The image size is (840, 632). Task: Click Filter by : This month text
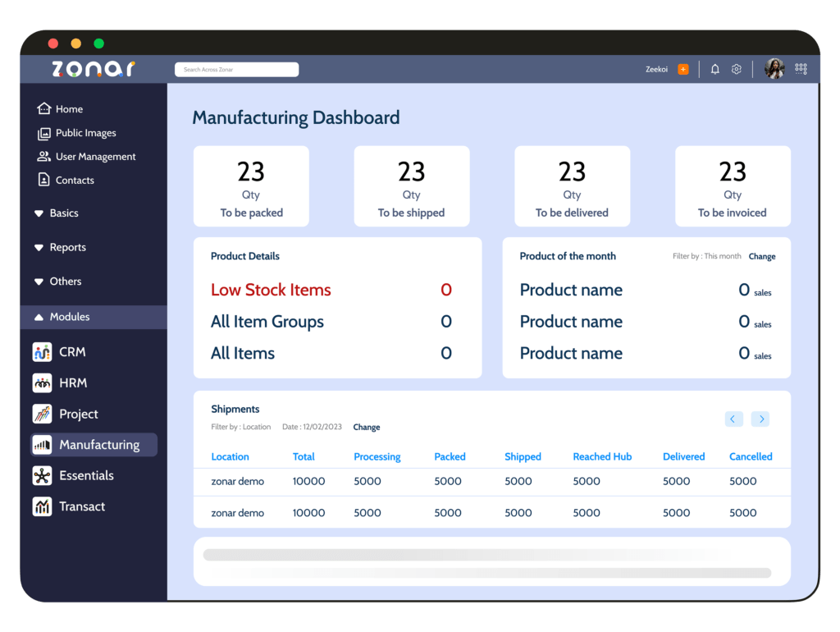pyautogui.click(x=706, y=256)
